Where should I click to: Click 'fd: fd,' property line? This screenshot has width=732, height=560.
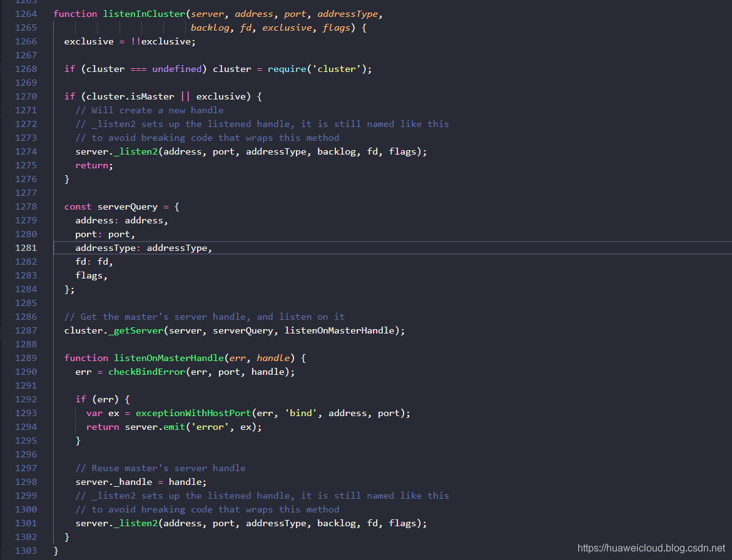pos(94,262)
